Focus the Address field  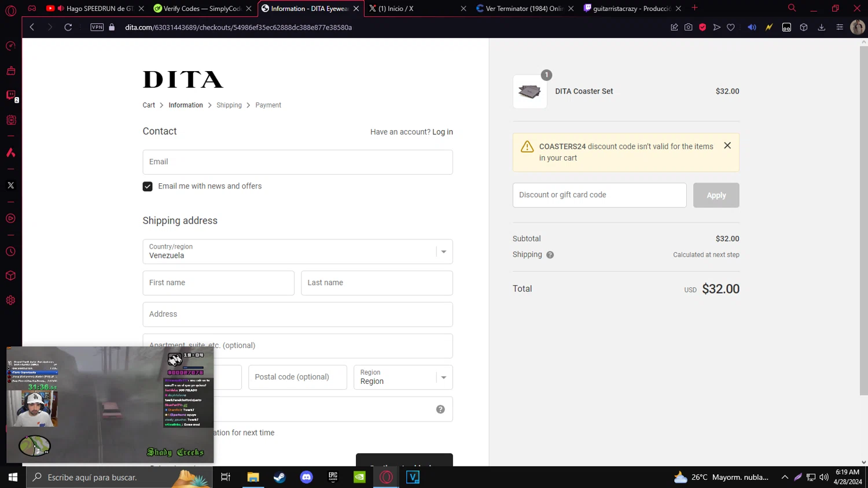click(297, 315)
